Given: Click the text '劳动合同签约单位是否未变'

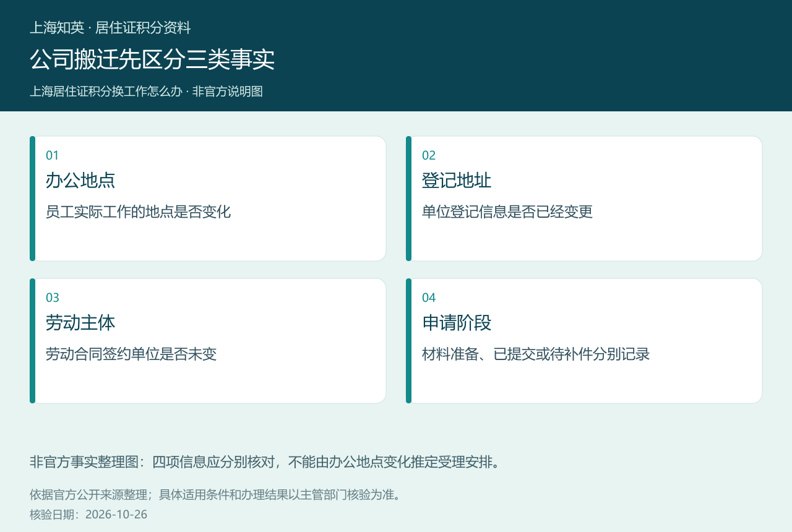Looking at the screenshot, I should coord(131,354).
